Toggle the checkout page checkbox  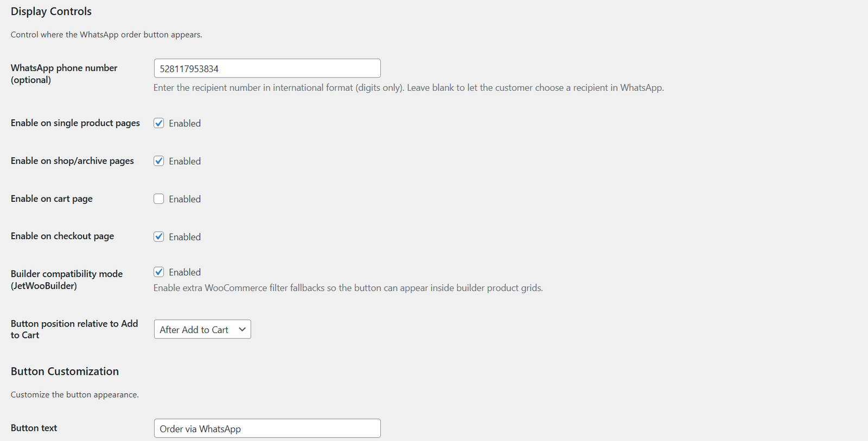tap(159, 237)
